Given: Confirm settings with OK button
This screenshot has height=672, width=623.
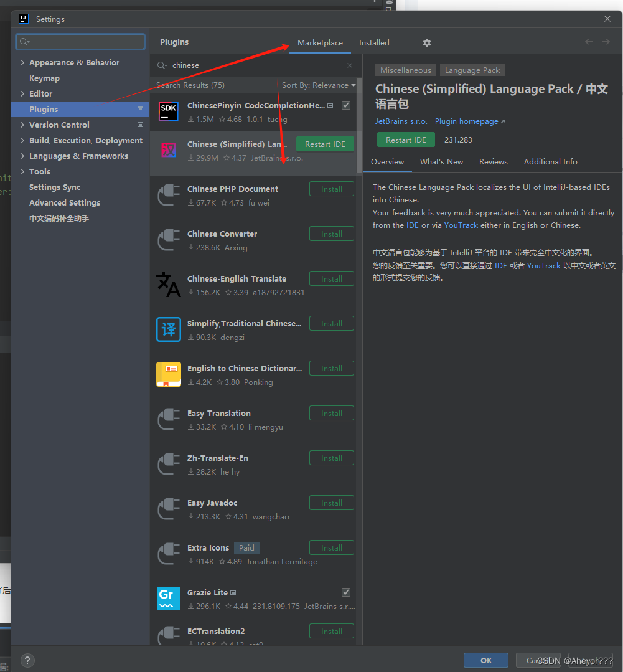Looking at the screenshot, I should click(x=485, y=660).
